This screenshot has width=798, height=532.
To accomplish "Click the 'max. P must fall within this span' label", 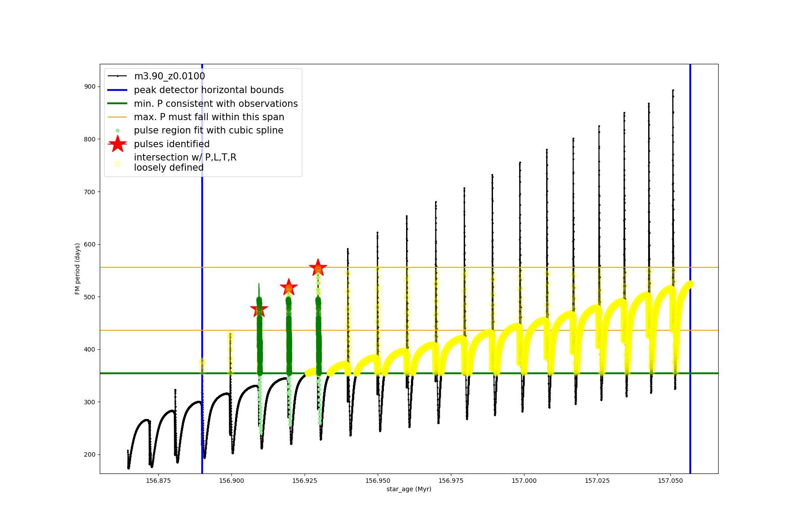I will 209,117.
